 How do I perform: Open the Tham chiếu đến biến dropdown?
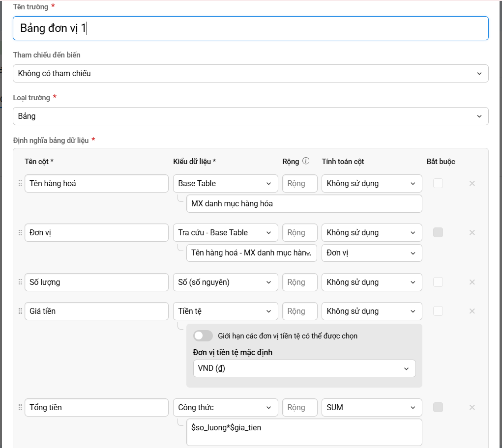pyautogui.click(x=250, y=73)
